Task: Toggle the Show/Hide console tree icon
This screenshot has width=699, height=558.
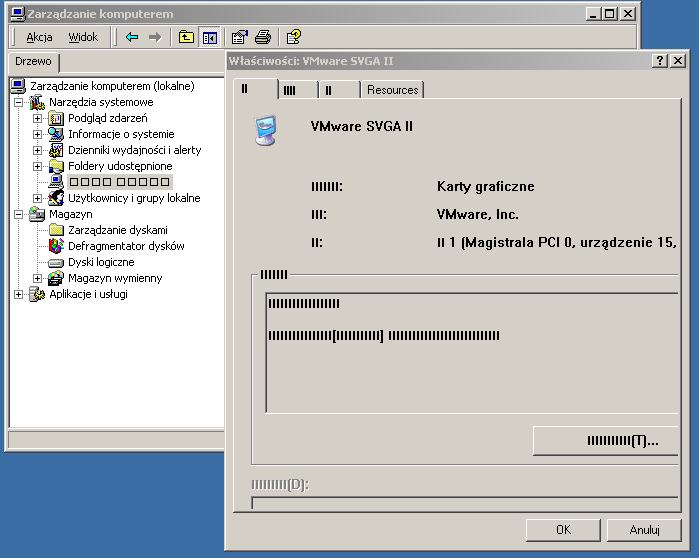Action: [x=209, y=37]
